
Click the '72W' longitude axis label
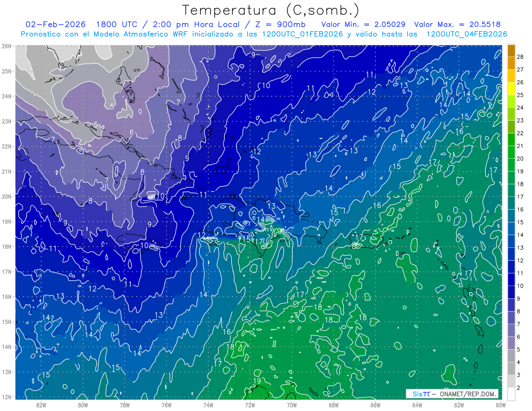click(x=250, y=404)
